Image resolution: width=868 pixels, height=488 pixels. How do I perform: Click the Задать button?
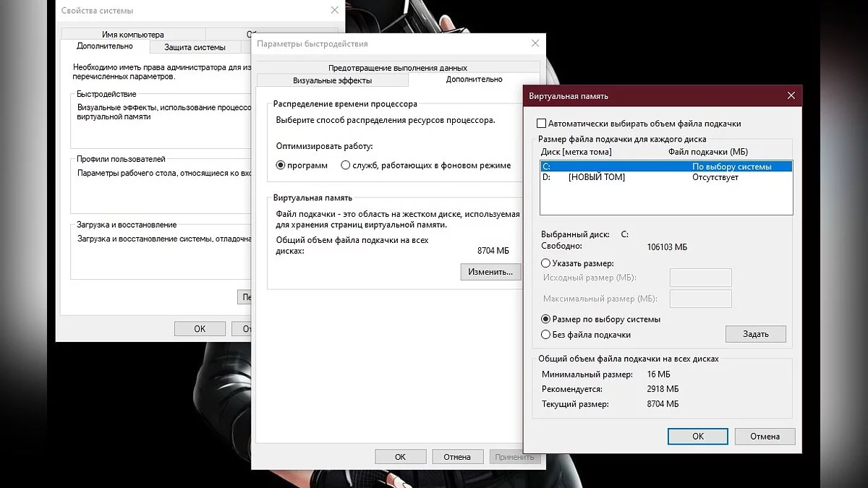click(755, 334)
